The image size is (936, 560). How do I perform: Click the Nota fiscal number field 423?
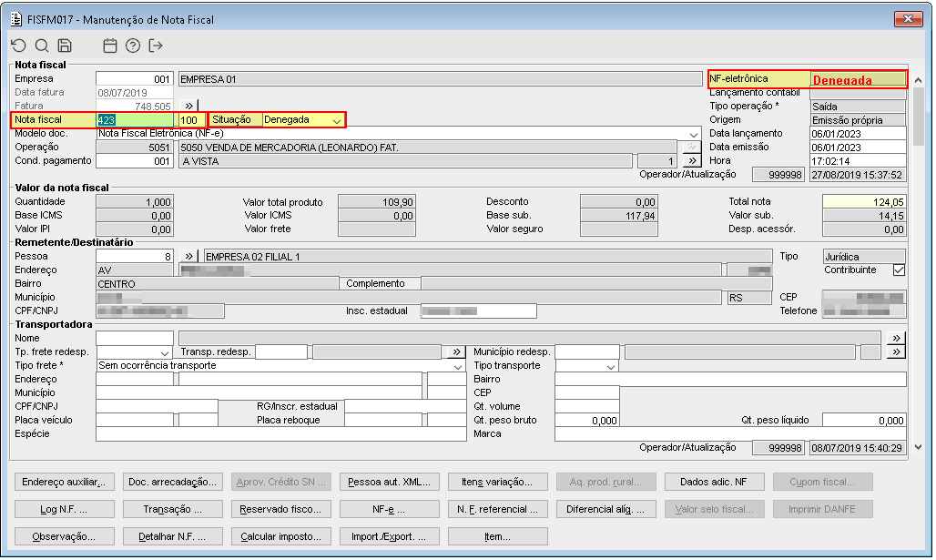click(135, 119)
